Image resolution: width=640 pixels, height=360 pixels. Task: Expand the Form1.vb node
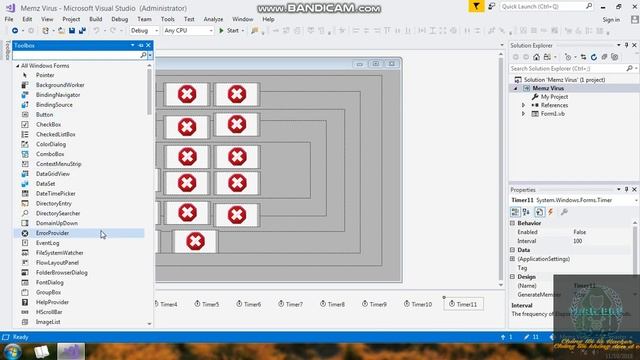[523, 114]
